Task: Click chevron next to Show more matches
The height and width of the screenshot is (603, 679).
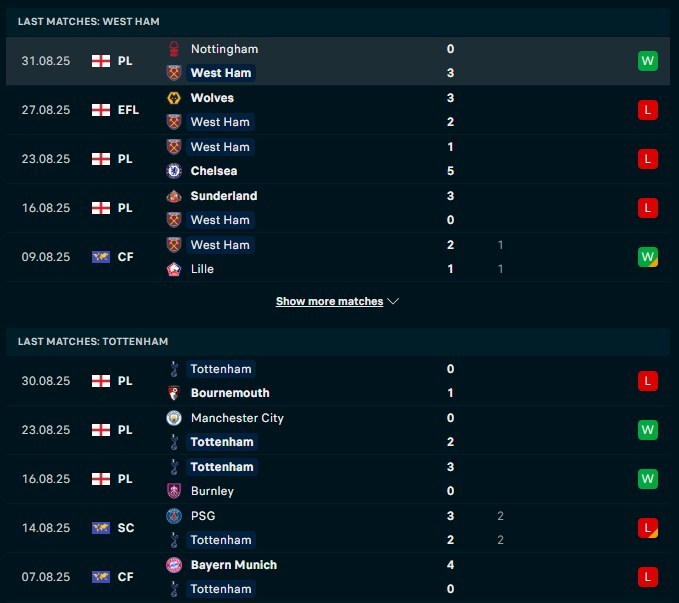Action: [393, 301]
